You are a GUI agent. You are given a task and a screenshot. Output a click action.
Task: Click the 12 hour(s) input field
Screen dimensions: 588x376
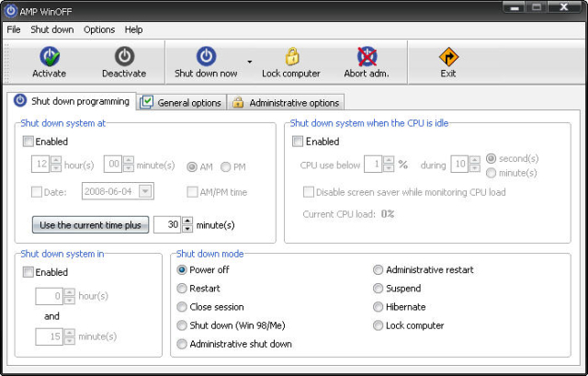[x=40, y=164]
